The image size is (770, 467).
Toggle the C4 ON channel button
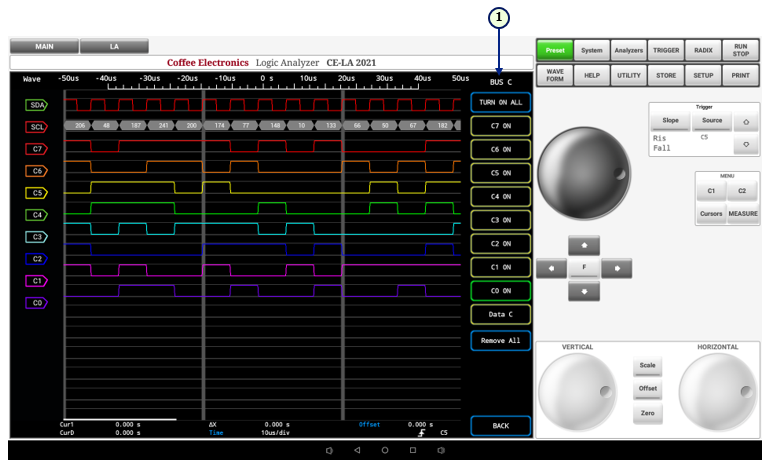coord(500,197)
